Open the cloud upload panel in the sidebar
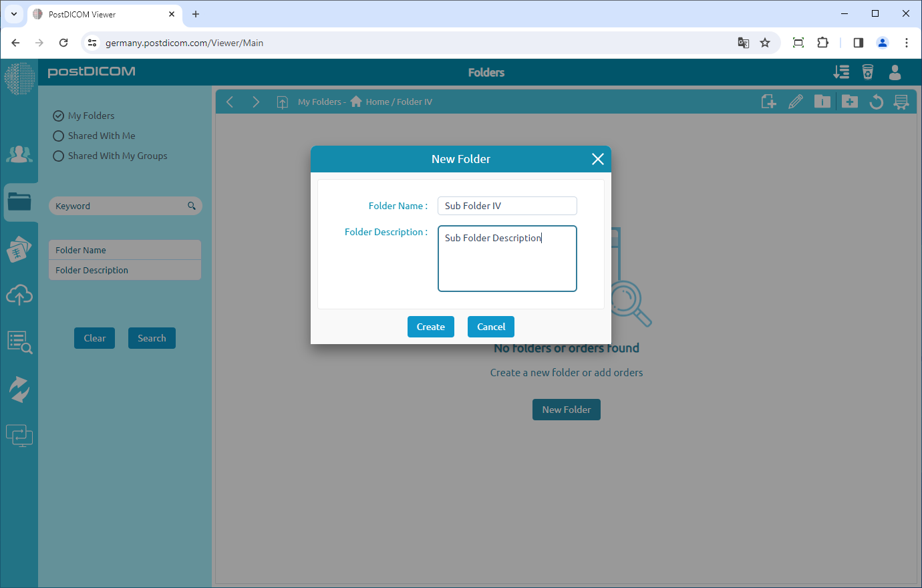The height and width of the screenshot is (588, 922). coord(19,295)
